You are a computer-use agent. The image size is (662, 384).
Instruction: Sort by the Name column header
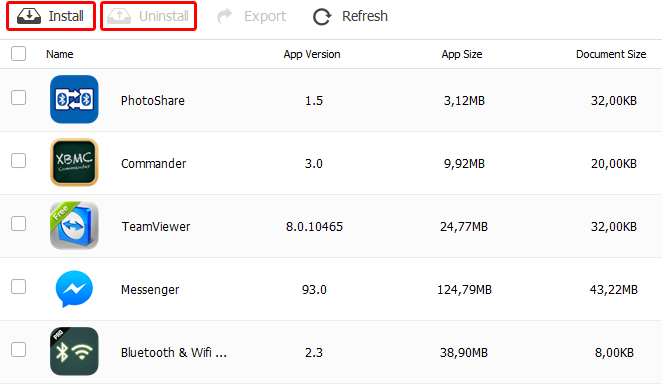pyautogui.click(x=60, y=54)
